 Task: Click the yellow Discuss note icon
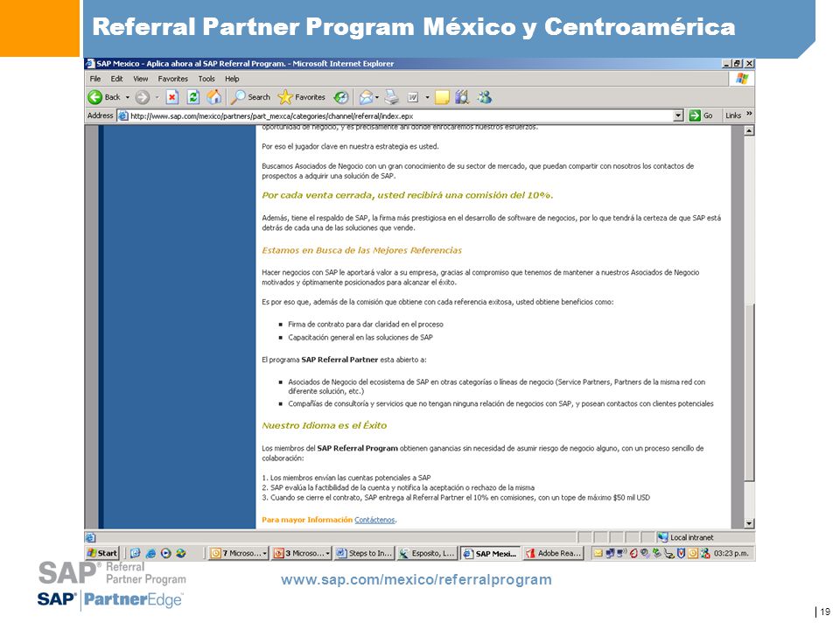pyautogui.click(x=442, y=97)
